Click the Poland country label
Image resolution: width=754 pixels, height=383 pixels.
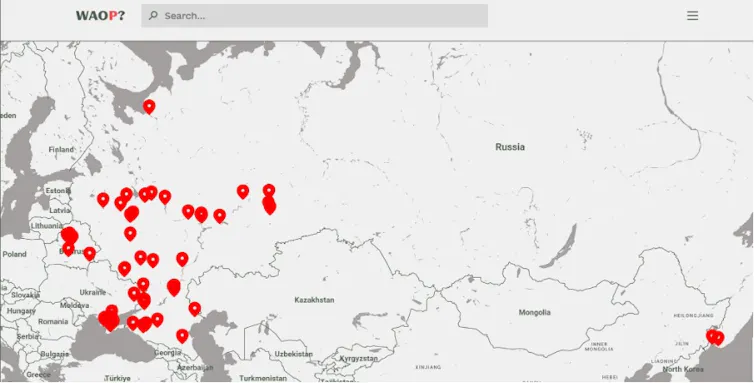14,254
